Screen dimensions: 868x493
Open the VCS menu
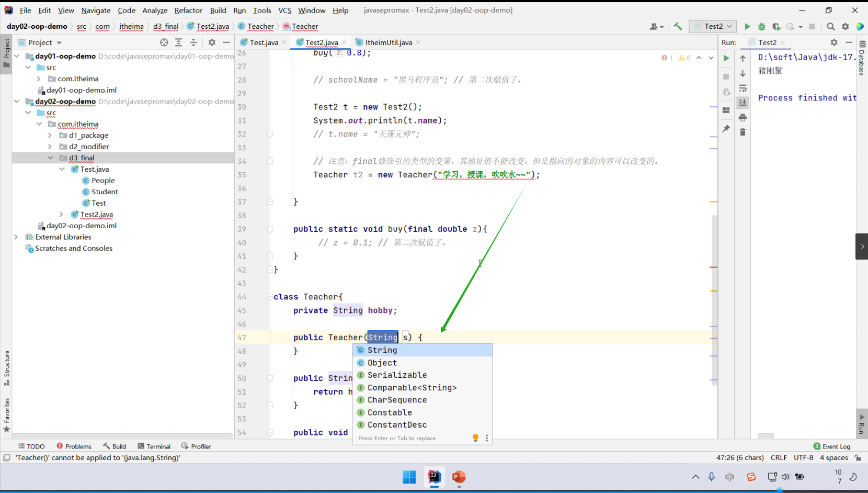(285, 10)
